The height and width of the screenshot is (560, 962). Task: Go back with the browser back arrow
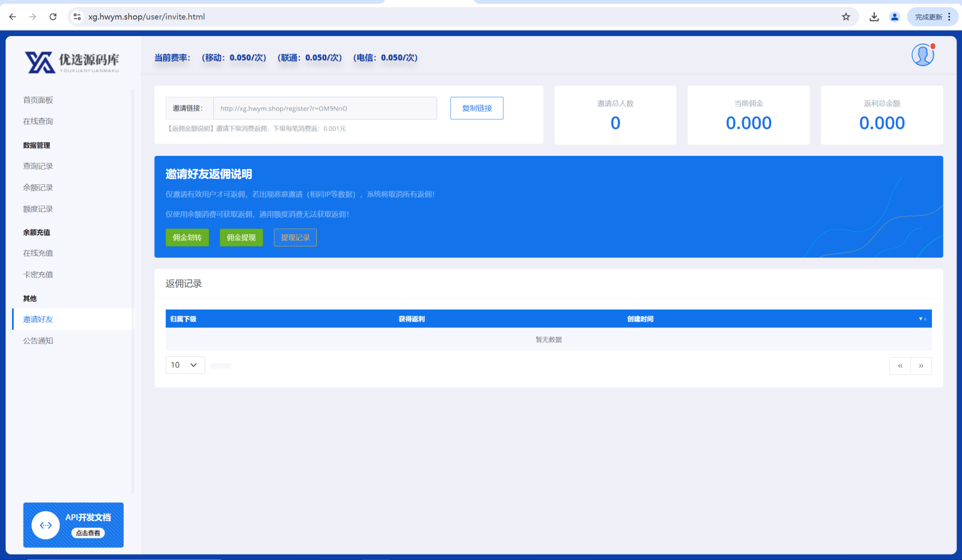tap(13, 17)
